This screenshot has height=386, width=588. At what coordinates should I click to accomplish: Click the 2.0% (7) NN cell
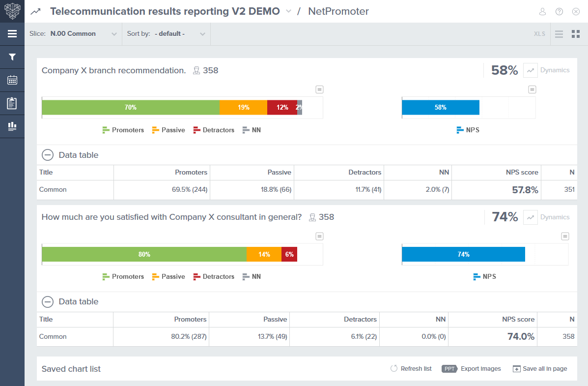418,190
